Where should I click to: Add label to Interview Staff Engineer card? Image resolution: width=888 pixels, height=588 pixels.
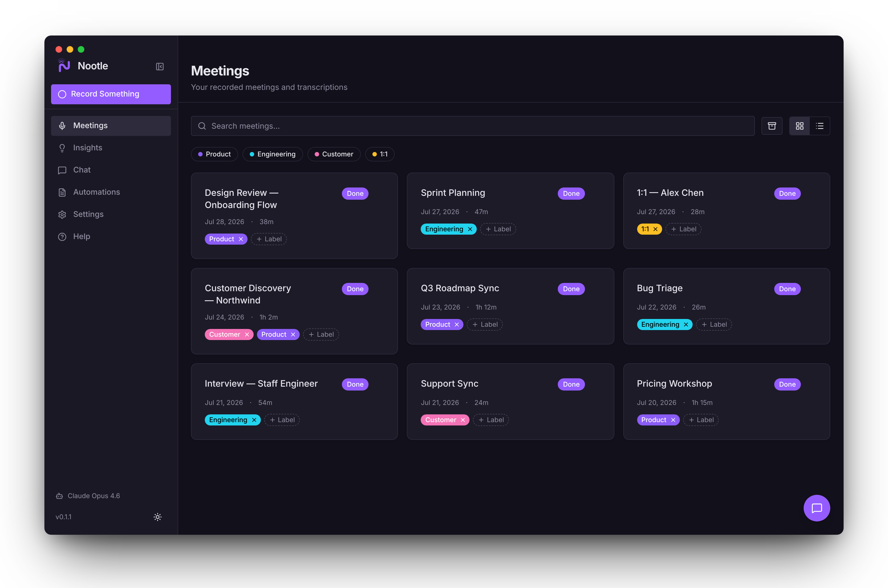(x=282, y=420)
